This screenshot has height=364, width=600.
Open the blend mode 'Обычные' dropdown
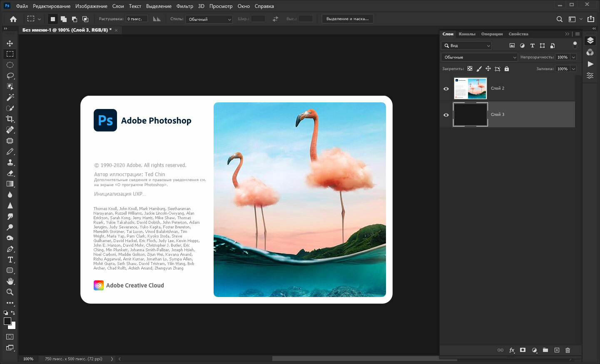[x=479, y=57]
